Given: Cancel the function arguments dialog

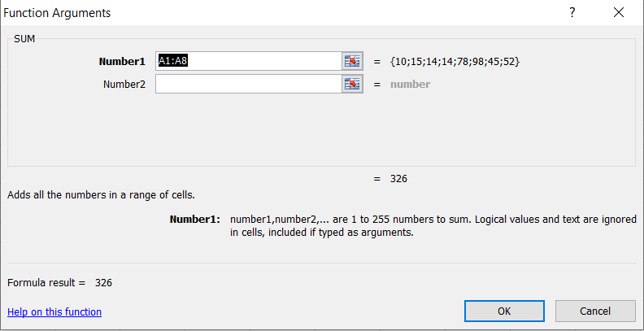Looking at the screenshot, I should [594, 311].
